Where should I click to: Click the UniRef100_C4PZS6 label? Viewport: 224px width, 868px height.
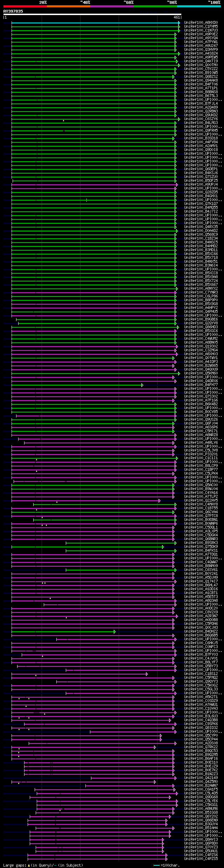(201, 855)
